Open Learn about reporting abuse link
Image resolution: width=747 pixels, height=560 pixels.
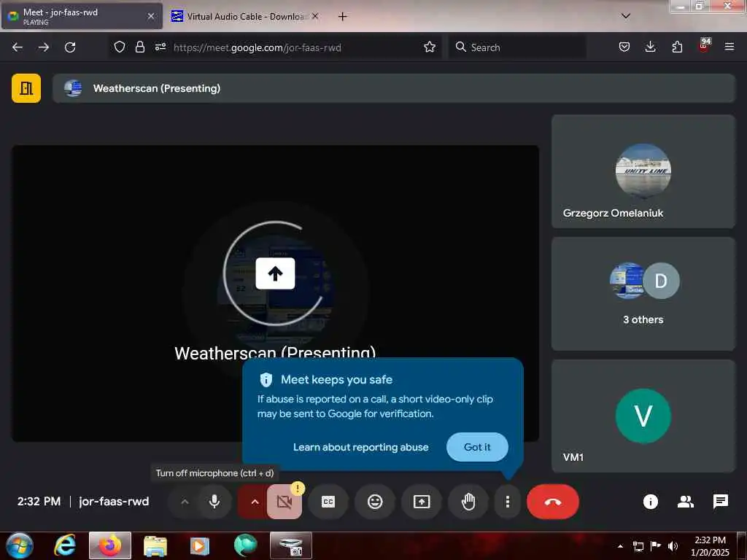click(x=360, y=447)
